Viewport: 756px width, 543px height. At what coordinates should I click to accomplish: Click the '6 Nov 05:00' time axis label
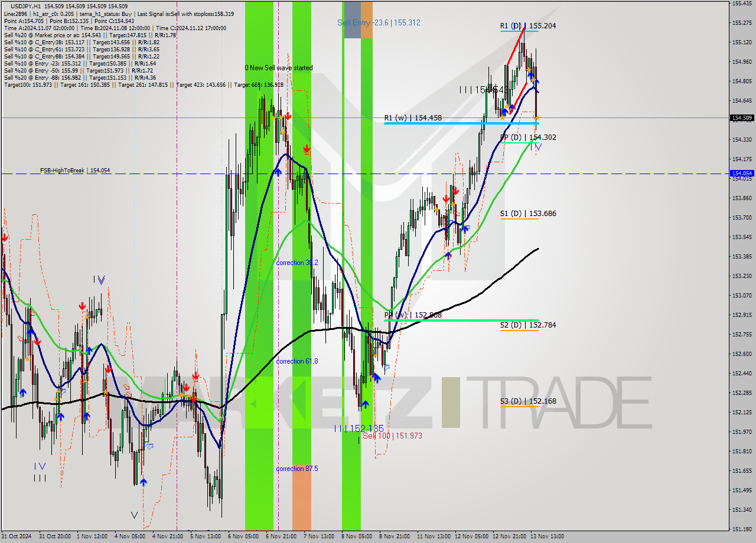[242, 537]
